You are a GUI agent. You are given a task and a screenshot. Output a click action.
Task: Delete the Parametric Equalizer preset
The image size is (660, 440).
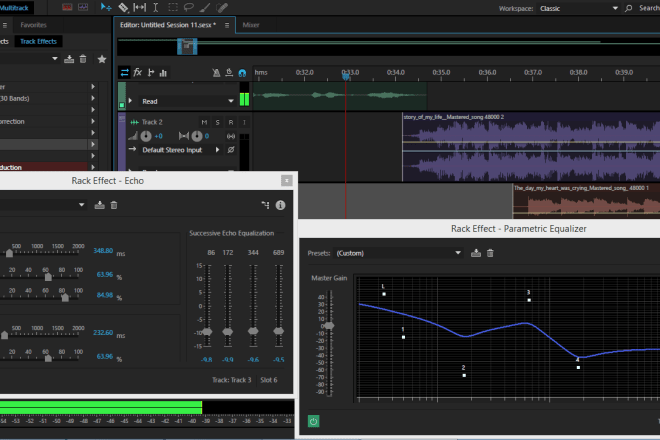click(490, 253)
